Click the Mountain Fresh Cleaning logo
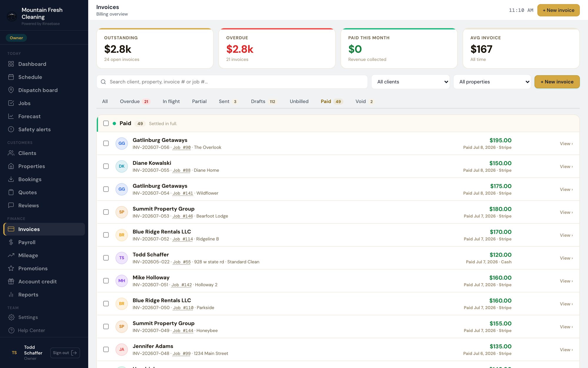This screenshot has width=588, height=368. [12, 16]
